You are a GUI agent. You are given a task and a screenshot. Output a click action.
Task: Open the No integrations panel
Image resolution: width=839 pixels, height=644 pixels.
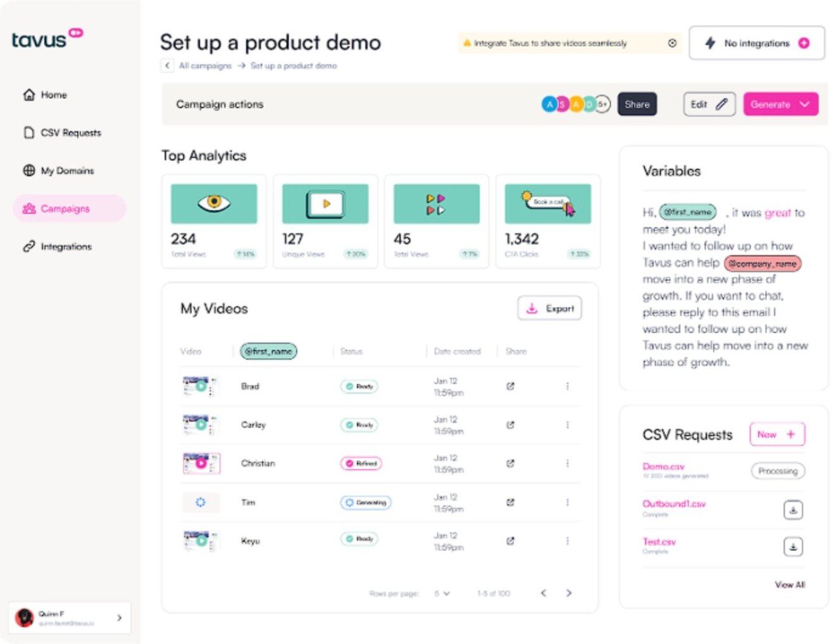pyautogui.click(x=755, y=43)
